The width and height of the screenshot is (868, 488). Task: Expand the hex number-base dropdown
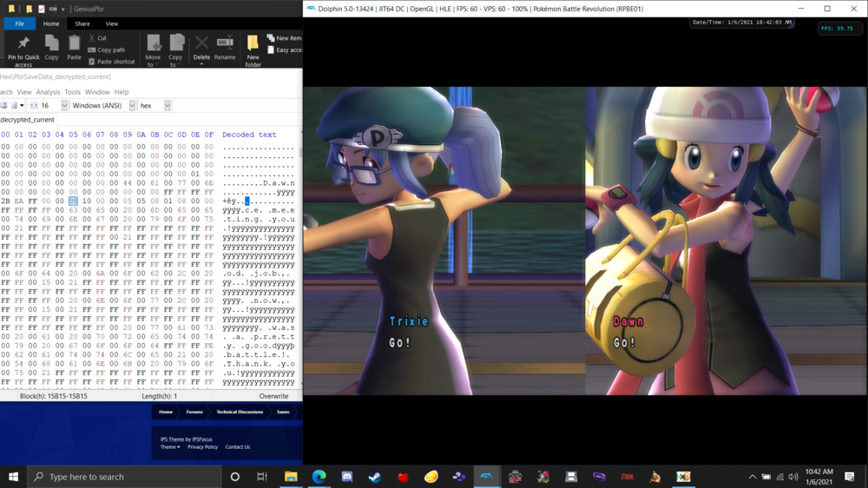[x=168, y=105]
